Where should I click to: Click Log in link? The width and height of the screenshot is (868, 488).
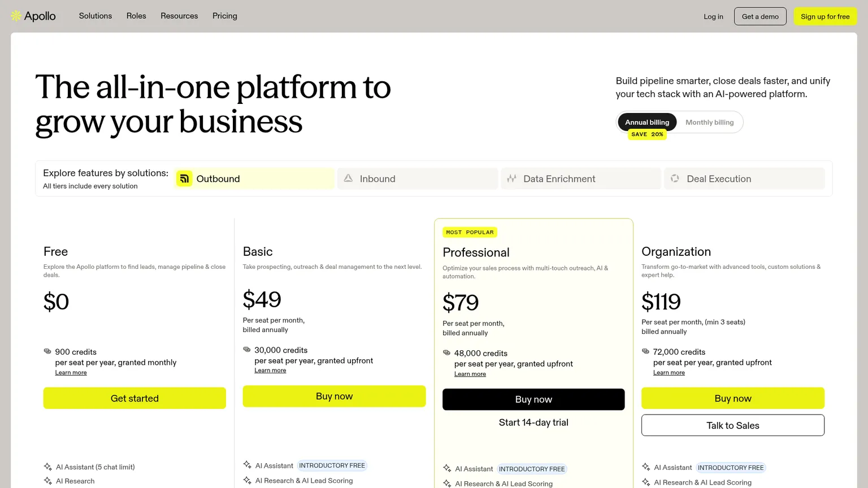coord(713,16)
